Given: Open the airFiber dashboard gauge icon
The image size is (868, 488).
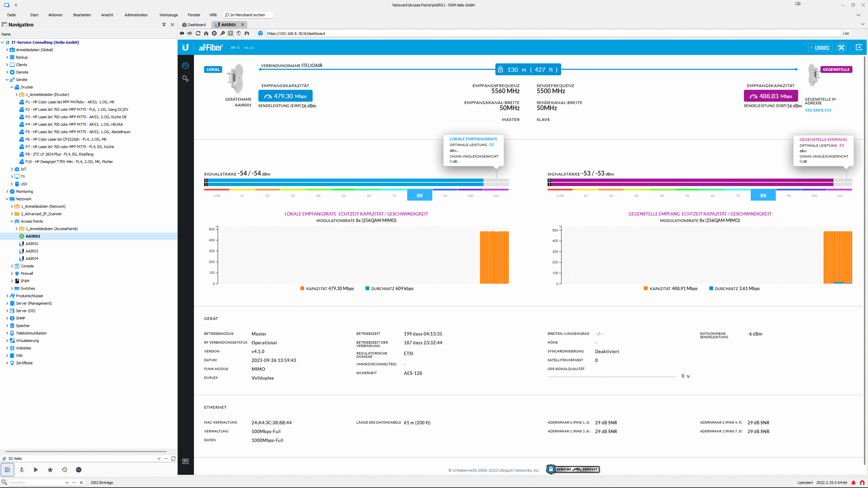Looking at the screenshot, I should coord(185,66).
